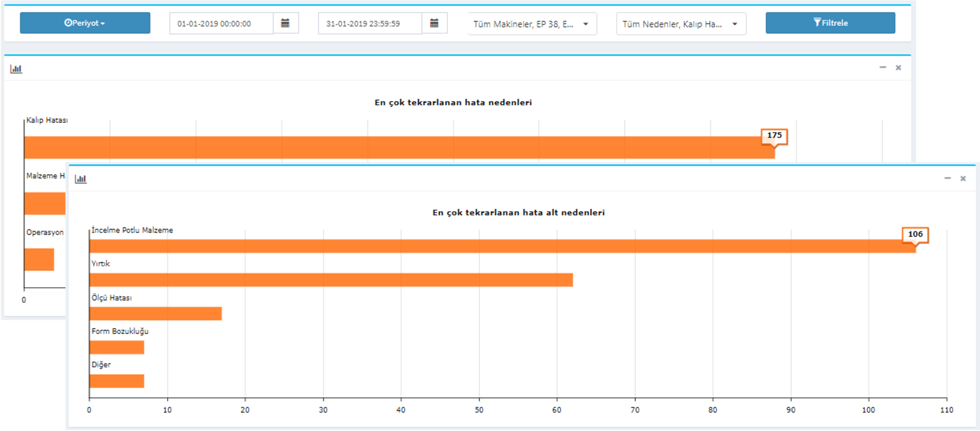Click the Filtrele button
980x431 pixels.
(830, 23)
